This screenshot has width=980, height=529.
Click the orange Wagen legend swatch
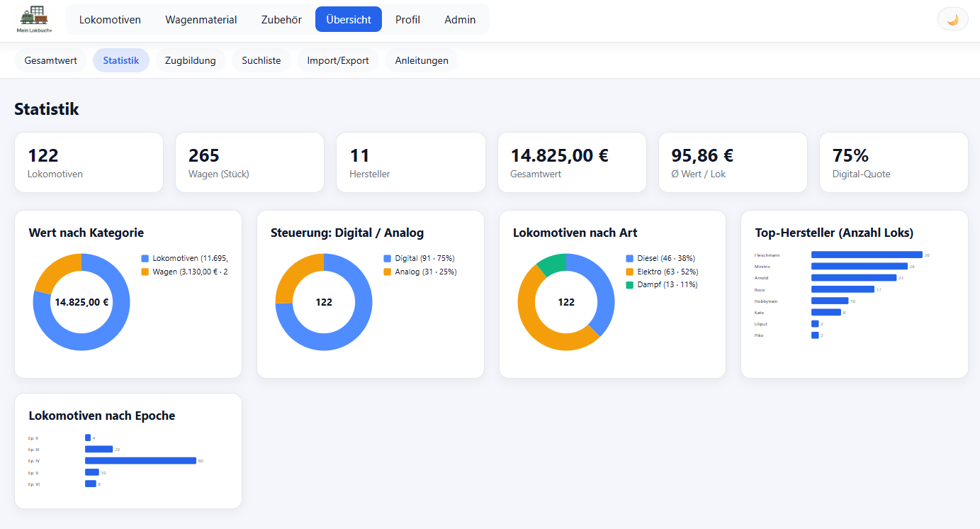click(145, 272)
